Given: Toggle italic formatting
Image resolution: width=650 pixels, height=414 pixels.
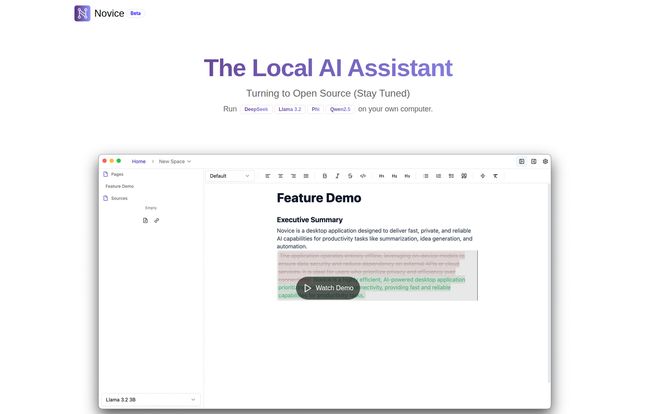Looking at the screenshot, I should pos(337,176).
